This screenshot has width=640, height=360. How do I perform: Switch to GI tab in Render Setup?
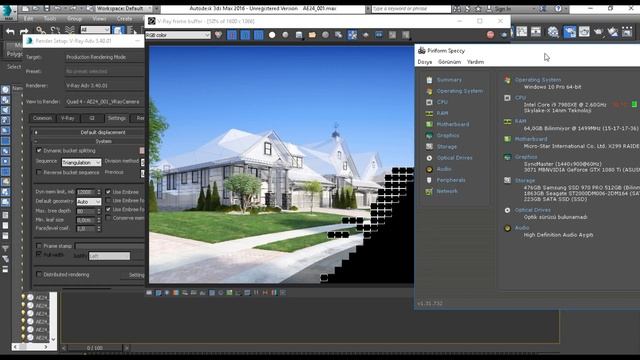click(x=92, y=118)
